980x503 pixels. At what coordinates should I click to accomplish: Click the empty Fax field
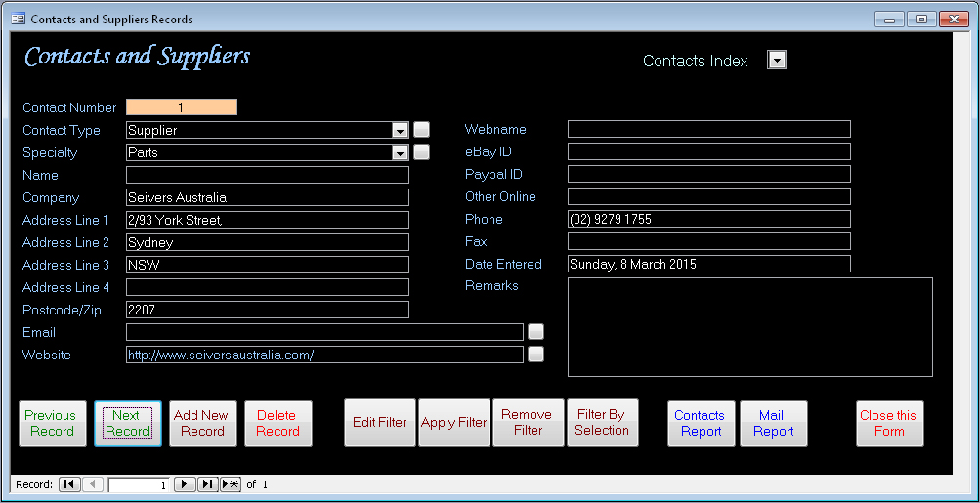(709, 242)
